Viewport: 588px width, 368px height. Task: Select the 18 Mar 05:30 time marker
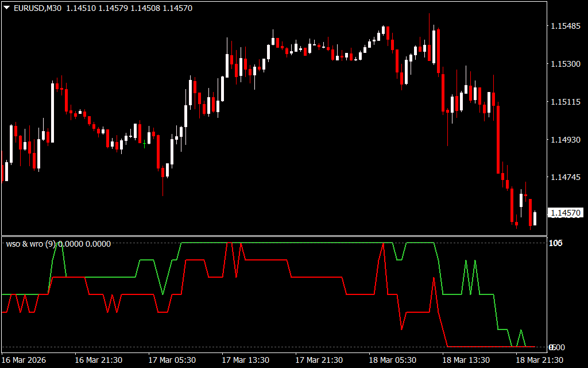click(393, 360)
